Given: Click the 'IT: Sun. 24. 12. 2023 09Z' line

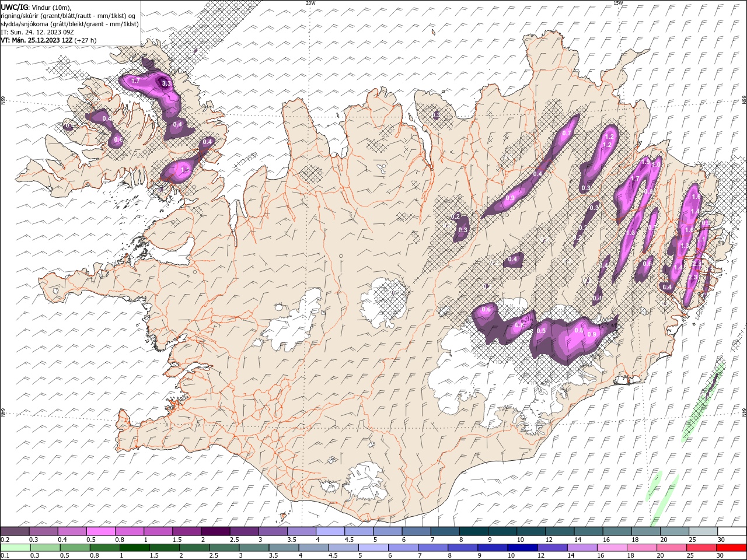Looking at the screenshot, I should click(x=37, y=32).
